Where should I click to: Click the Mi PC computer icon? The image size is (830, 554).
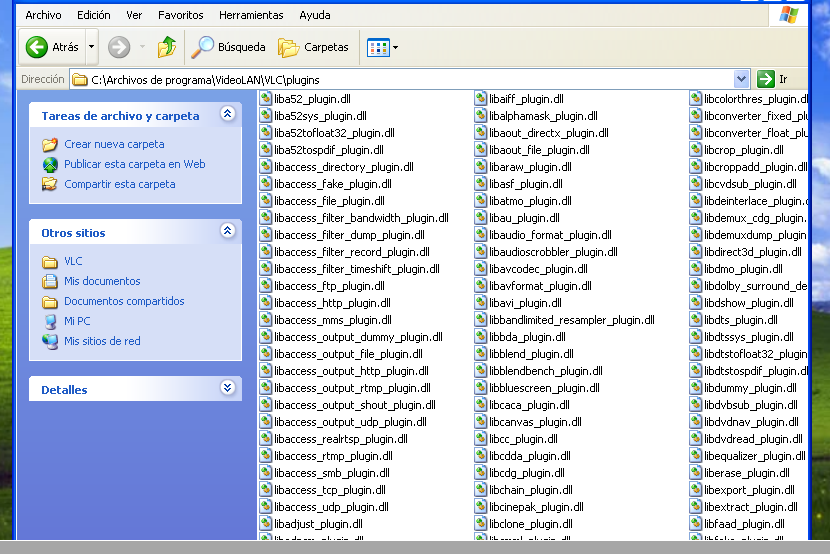pyautogui.click(x=50, y=321)
